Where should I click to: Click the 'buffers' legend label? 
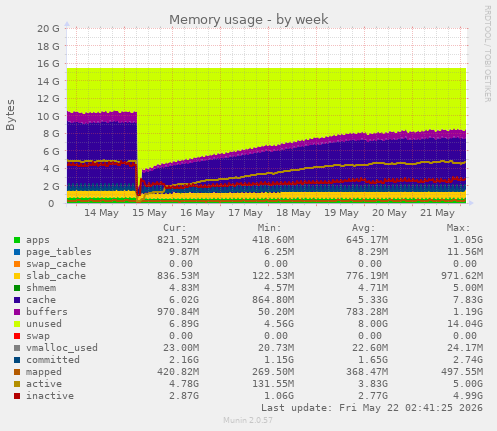click(x=47, y=312)
